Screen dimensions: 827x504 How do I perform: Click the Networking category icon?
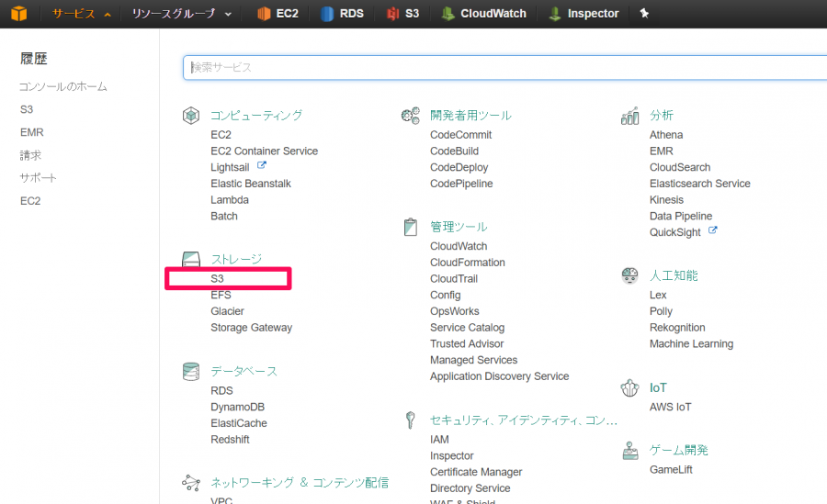191,482
